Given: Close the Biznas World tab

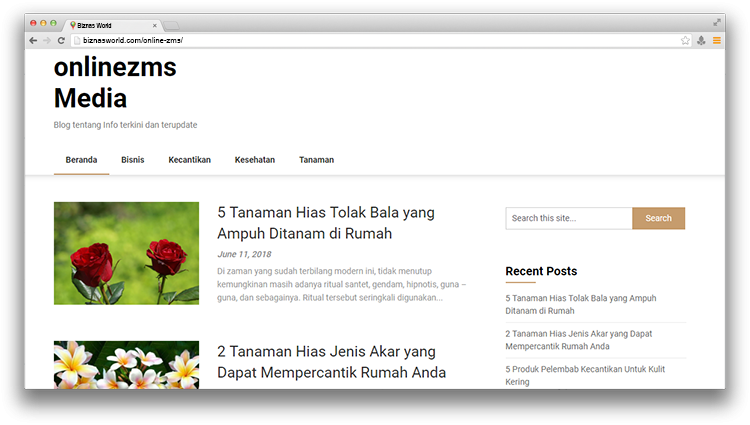Looking at the screenshot, I should pos(153,24).
